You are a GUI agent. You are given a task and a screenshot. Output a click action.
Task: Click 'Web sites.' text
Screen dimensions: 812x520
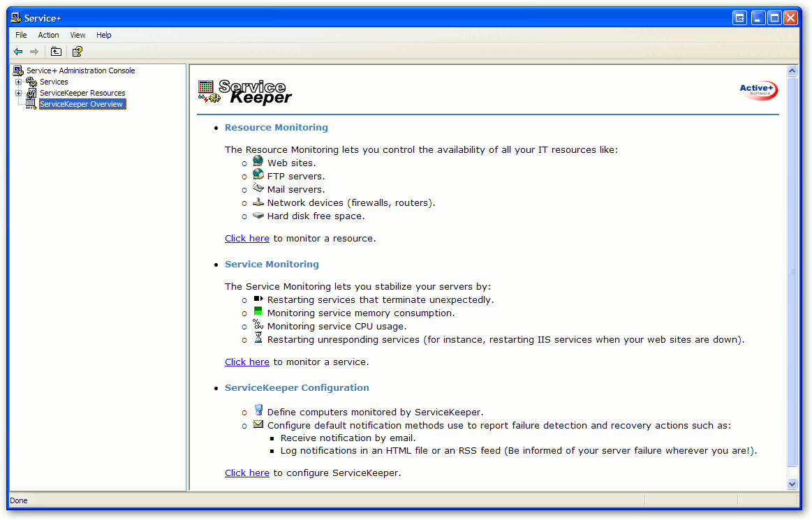click(x=292, y=163)
